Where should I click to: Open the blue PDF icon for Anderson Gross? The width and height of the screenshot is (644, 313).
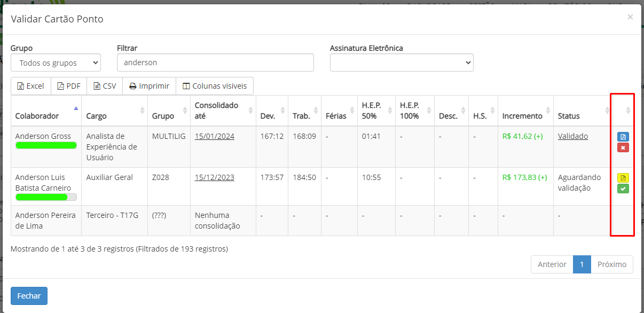pos(623,137)
